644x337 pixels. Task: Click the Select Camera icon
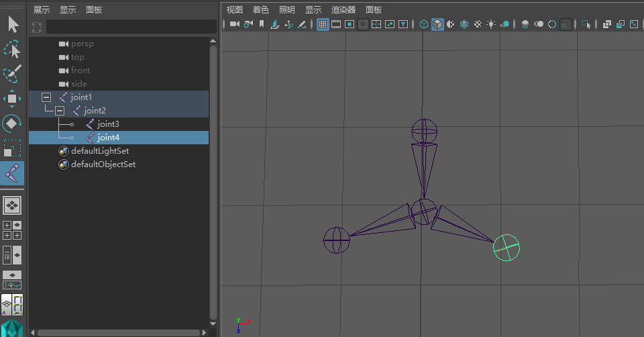coord(235,24)
